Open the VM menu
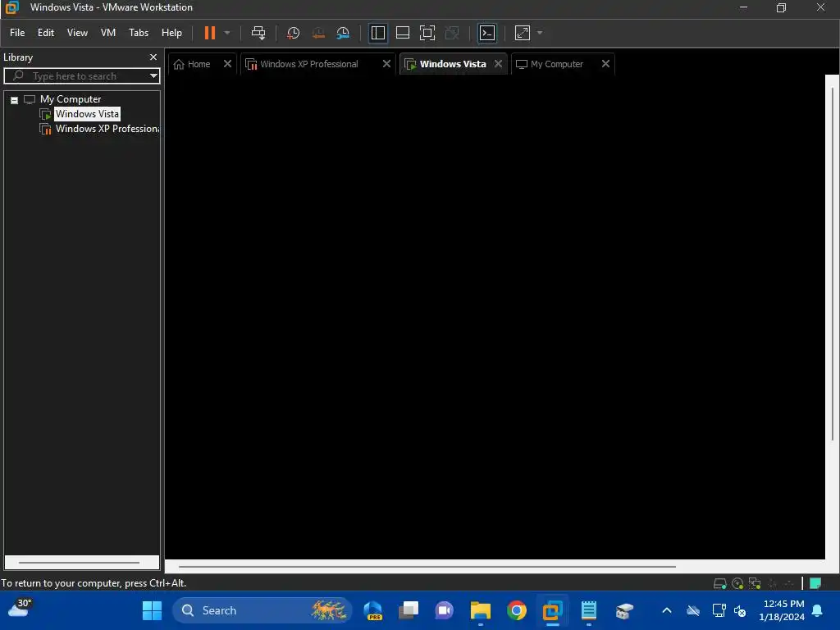 tap(108, 33)
